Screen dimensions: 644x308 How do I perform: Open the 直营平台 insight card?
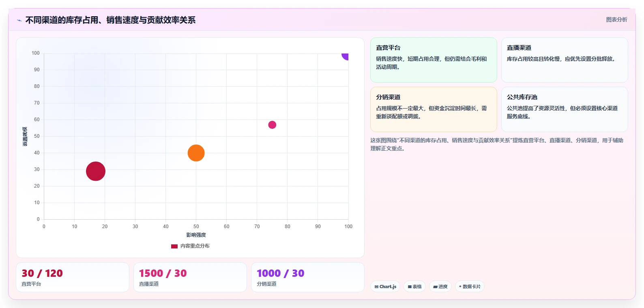point(434,60)
